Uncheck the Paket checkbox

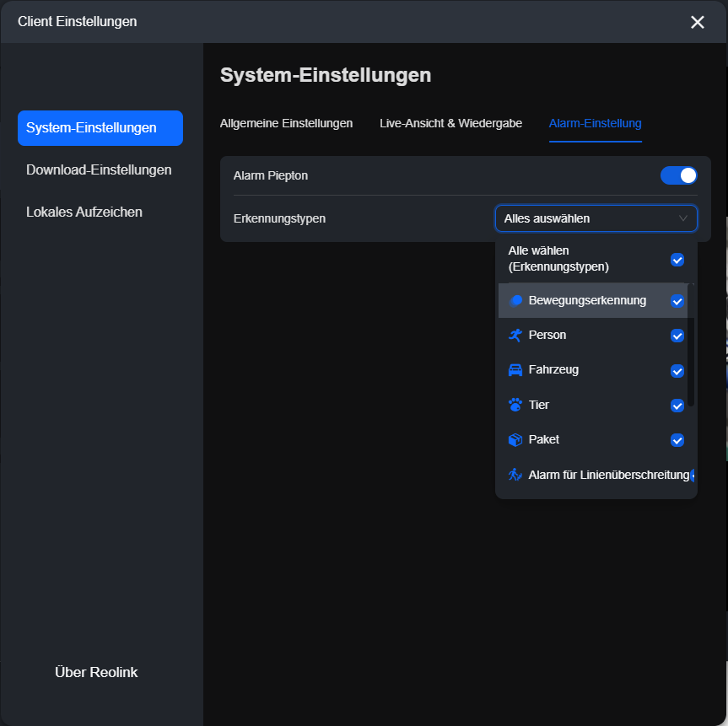[677, 440]
